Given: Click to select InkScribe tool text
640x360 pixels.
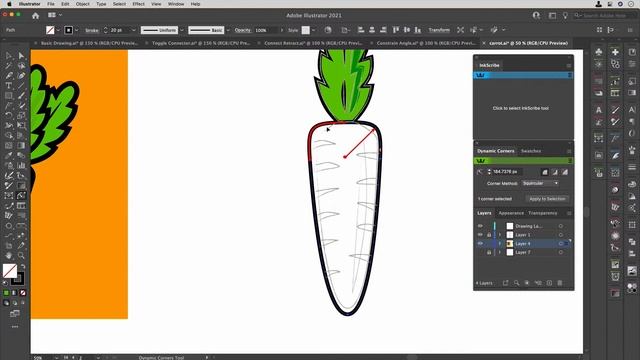Looking at the screenshot, I should tap(520, 108).
